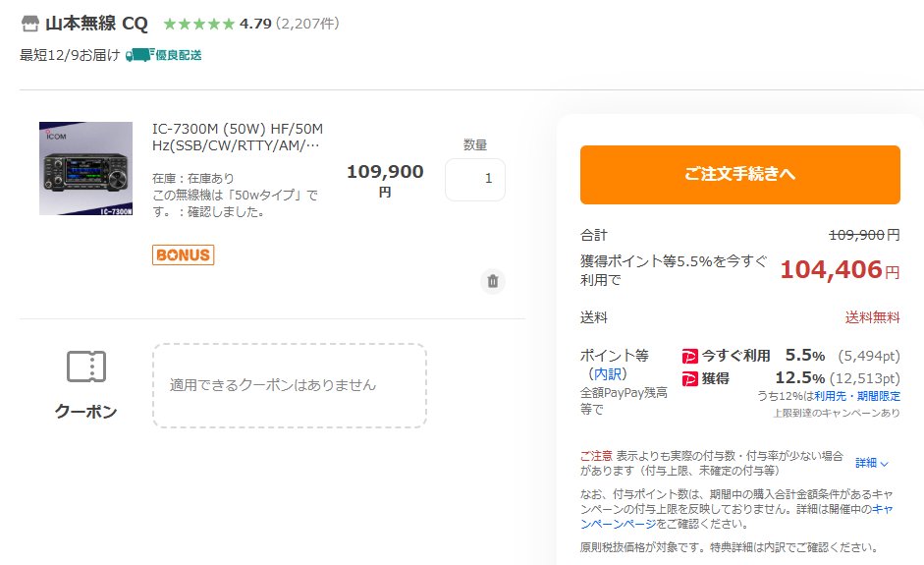
Task: Click the PayPay icon beside 今すぐ利用
Action: (689, 356)
